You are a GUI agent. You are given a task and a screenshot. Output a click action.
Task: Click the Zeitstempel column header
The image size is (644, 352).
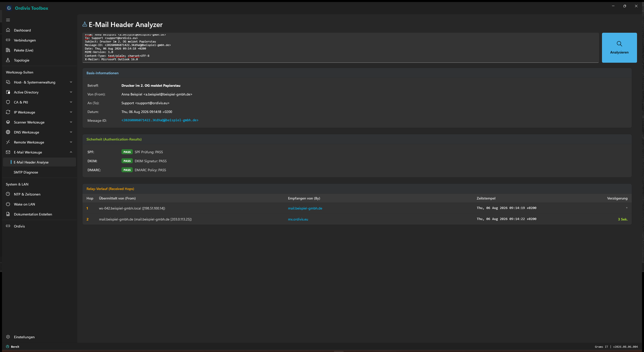pyautogui.click(x=486, y=198)
